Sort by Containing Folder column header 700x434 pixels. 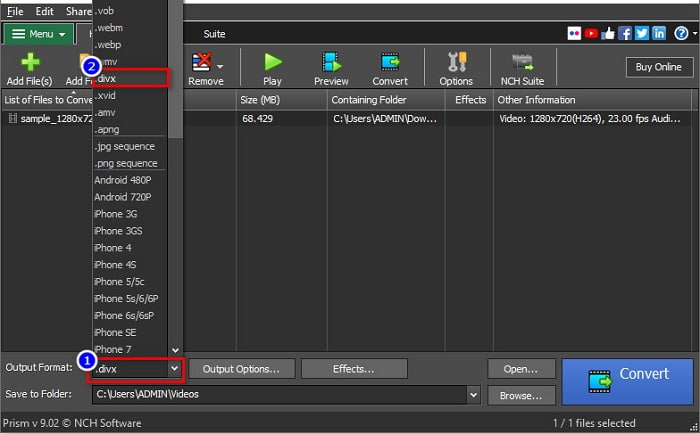(x=386, y=100)
